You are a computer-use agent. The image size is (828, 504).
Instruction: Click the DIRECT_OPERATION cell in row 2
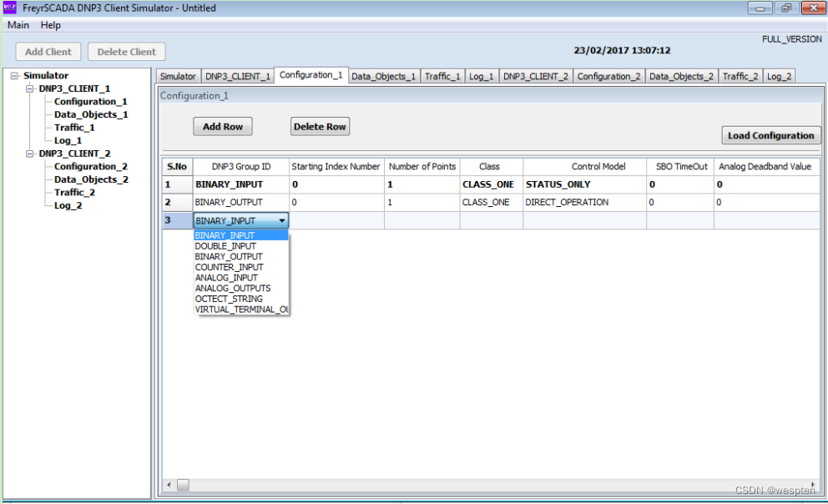[x=584, y=203]
